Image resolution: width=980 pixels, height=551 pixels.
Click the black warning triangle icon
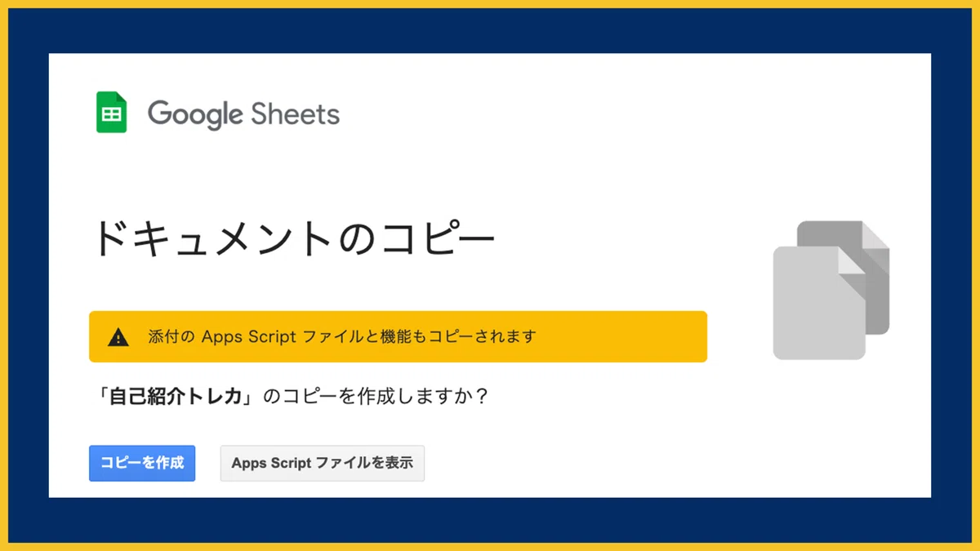pyautogui.click(x=118, y=336)
